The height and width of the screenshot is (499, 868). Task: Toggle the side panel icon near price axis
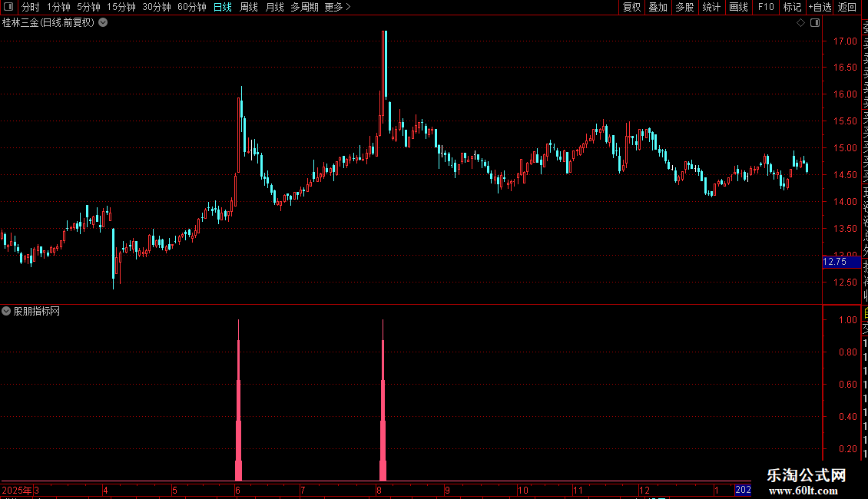tap(815, 23)
